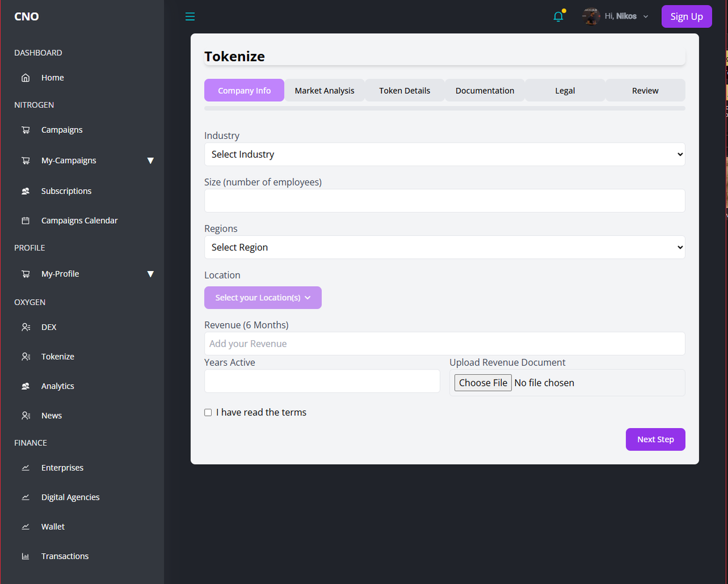Open the Select Industry dropdown

pos(445,154)
